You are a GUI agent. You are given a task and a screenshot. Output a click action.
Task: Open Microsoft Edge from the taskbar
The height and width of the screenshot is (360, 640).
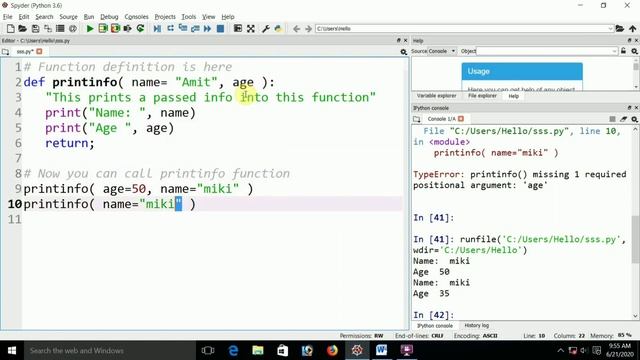(233, 350)
